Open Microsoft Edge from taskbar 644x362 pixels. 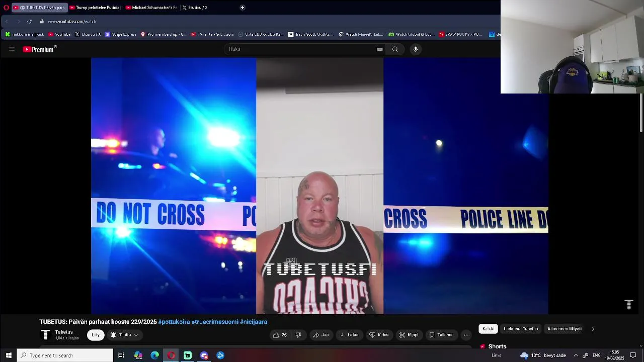pos(155,355)
